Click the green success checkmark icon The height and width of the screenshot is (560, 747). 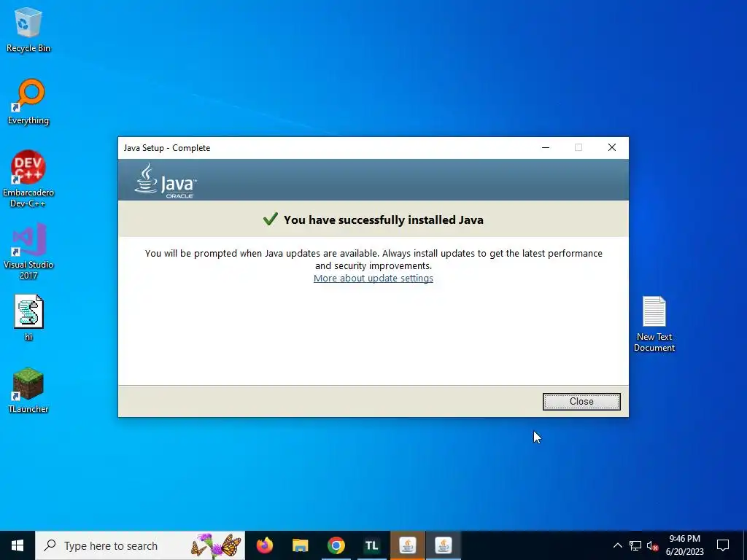click(270, 219)
